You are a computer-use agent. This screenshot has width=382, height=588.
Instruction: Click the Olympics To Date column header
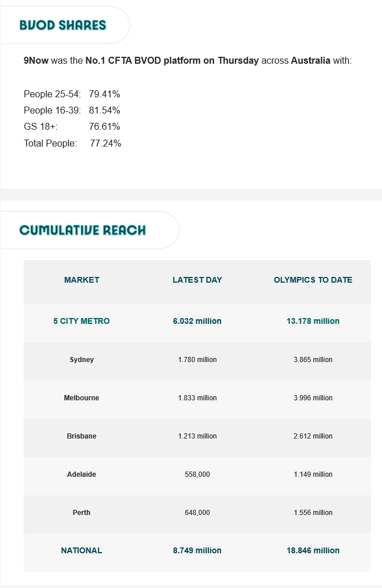(x=313, y=280)
